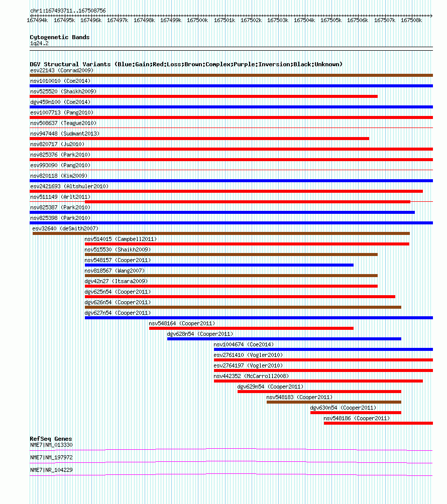The image size is (447, 504).
Task: Select the red dgv629n54 loss bar
Action: point(319,392)
